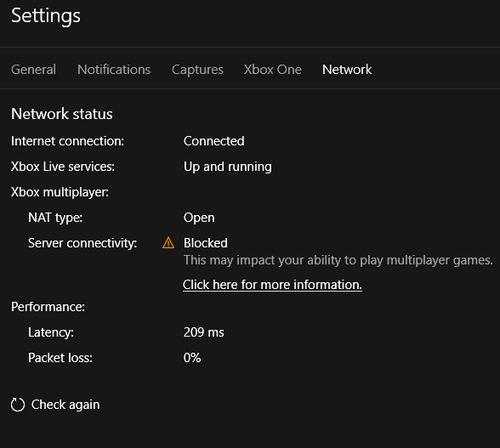Click the 'Server connectivity:' label
Viewport: 500px width, 448px height.
coord(82,243)
